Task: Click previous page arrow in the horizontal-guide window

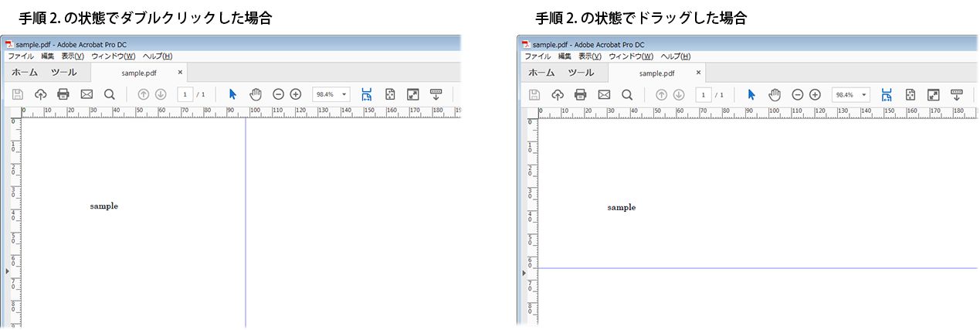Action: [x=661, y=94]
